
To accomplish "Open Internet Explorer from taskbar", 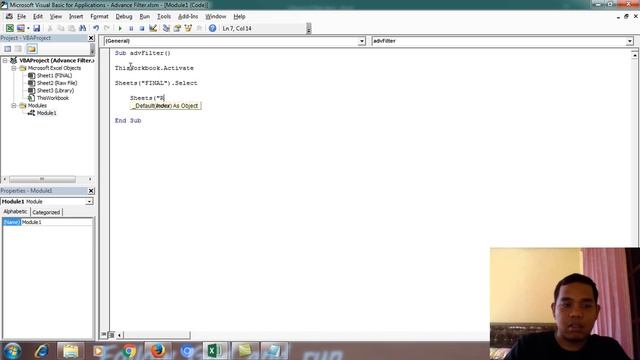I will click(42, 351).
